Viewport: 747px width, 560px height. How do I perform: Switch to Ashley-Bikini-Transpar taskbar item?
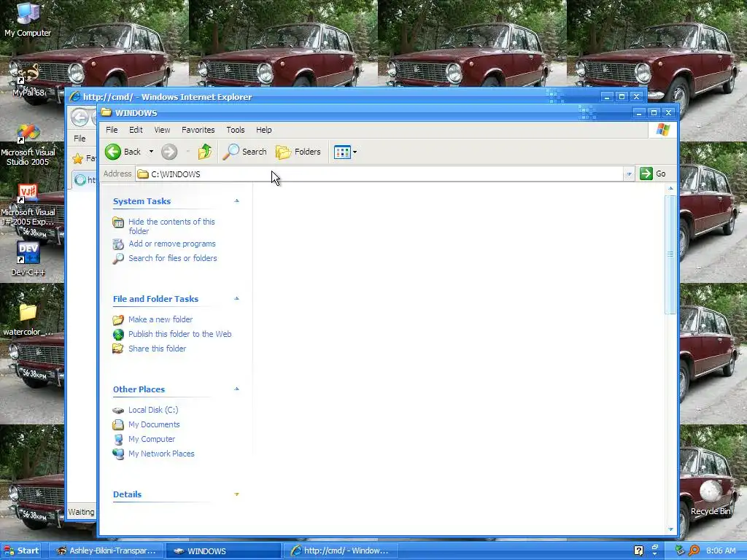coord(107,551)
